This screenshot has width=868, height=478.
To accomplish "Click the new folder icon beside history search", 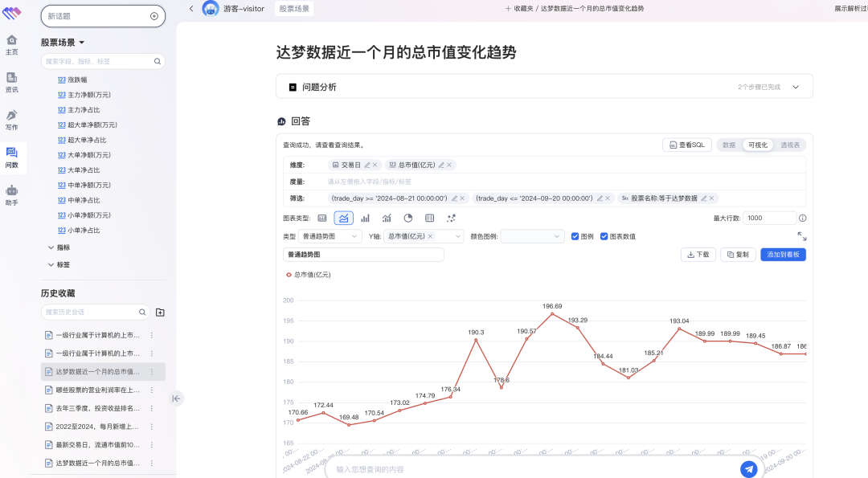I will pyautogui.click(x=160, y=313).
